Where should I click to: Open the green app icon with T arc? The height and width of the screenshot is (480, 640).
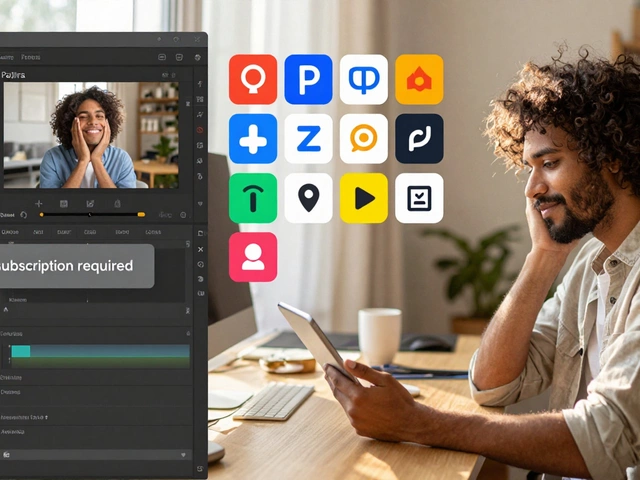(x=253, y=198)
